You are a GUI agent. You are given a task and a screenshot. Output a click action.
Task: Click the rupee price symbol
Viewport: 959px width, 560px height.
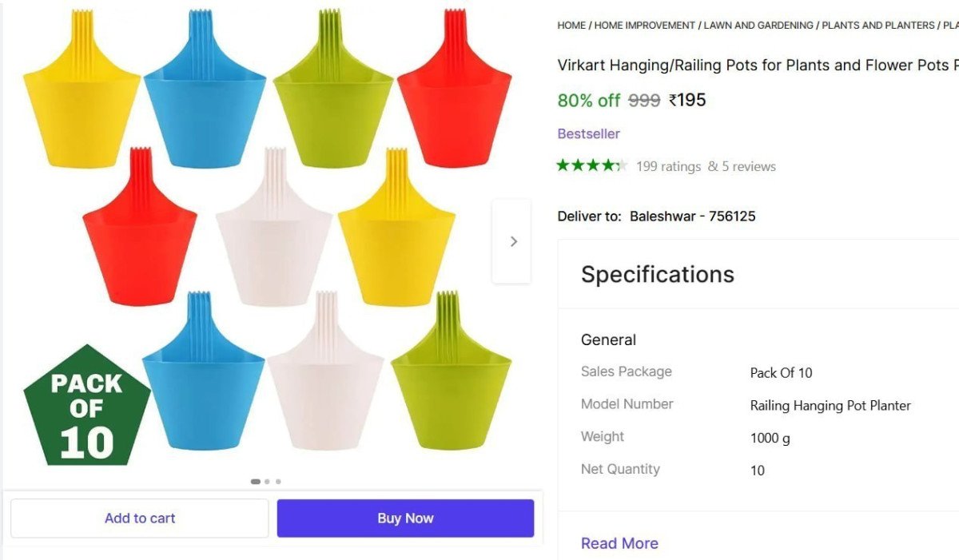[x=674, y=100]
